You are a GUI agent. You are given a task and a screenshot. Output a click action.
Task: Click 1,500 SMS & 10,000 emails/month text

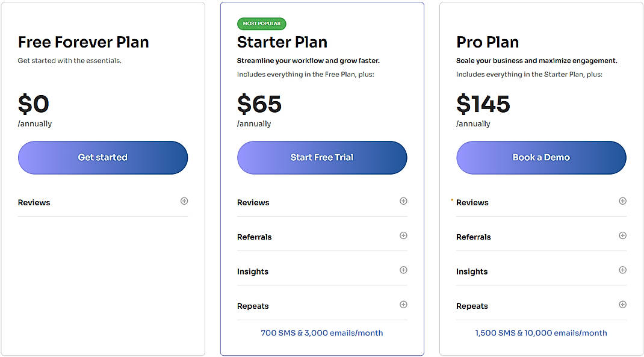point(541,333)
